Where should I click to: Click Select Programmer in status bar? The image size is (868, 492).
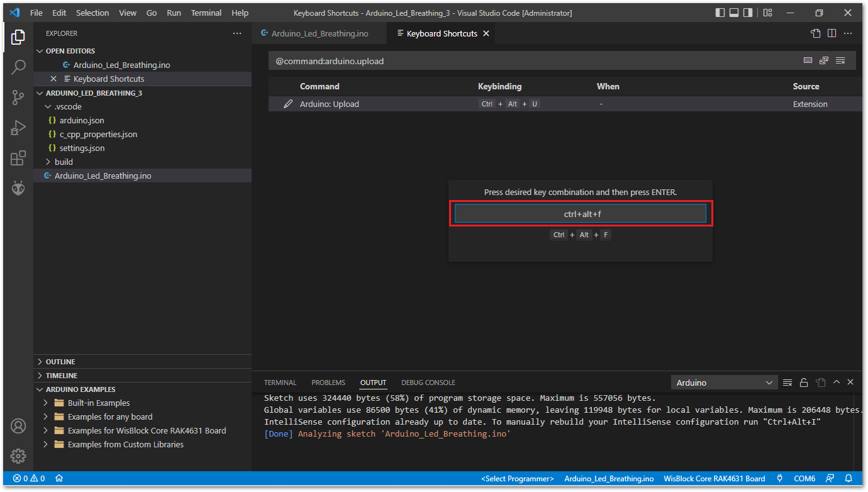[518, 478]
